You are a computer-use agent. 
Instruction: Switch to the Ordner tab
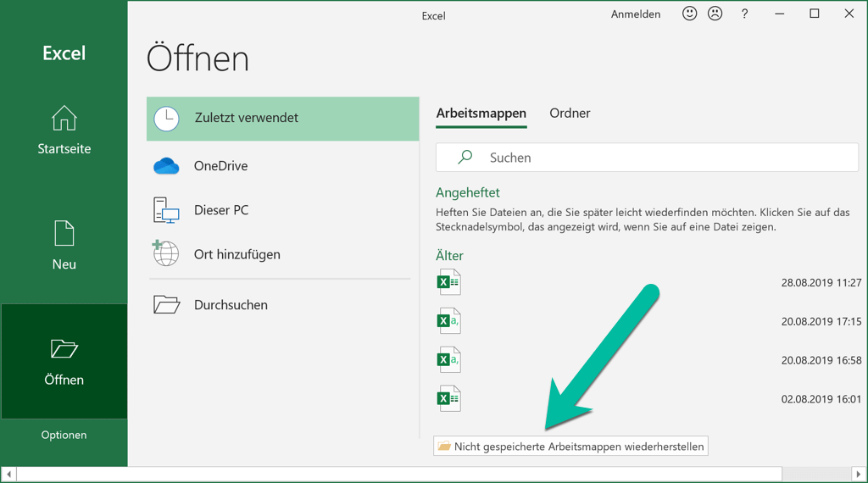pos(570,114)
